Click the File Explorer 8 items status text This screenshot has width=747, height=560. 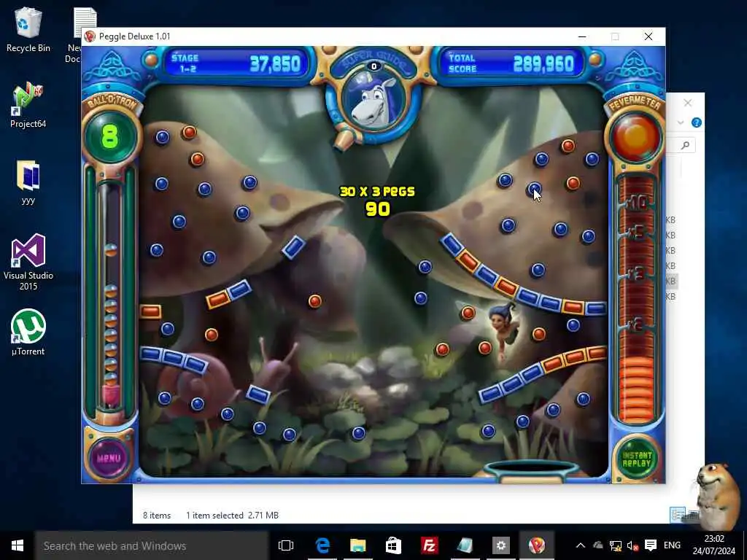[x=157, y=516]
